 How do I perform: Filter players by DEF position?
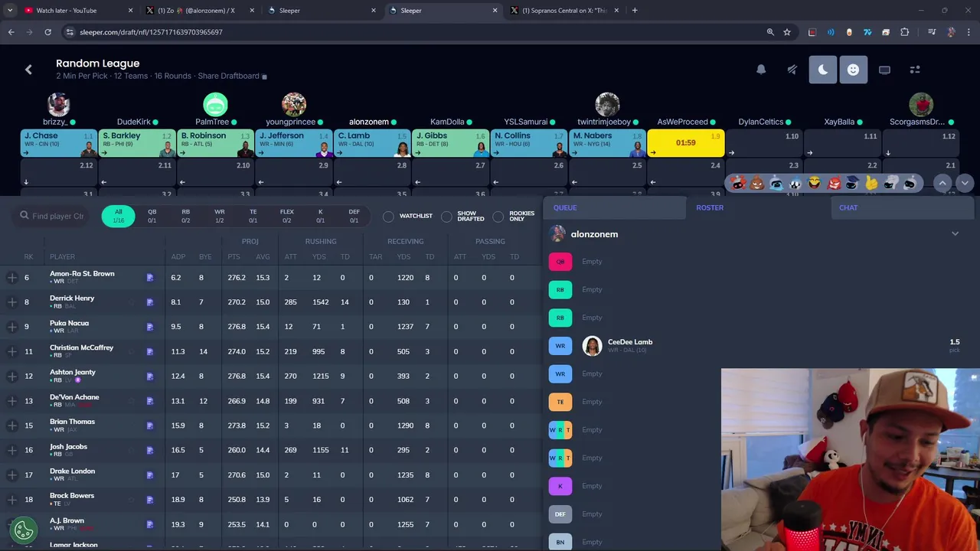[x=354, y=216]
